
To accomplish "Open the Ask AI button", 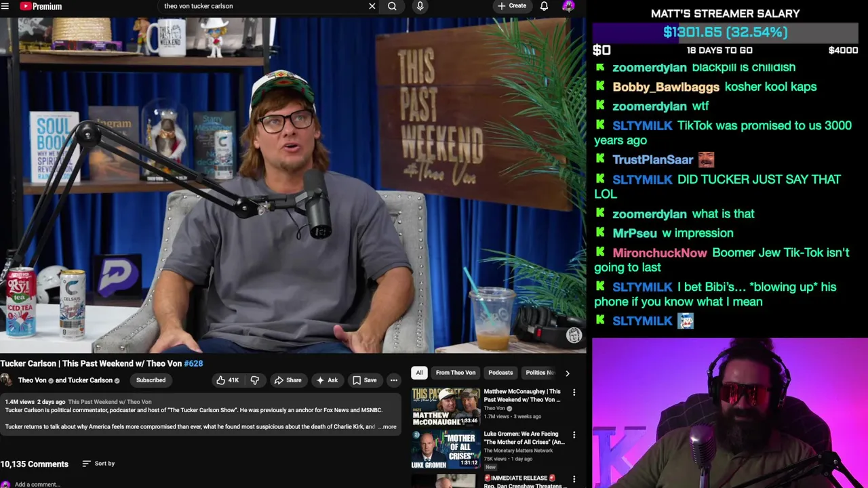I will (x=327, y=380).
